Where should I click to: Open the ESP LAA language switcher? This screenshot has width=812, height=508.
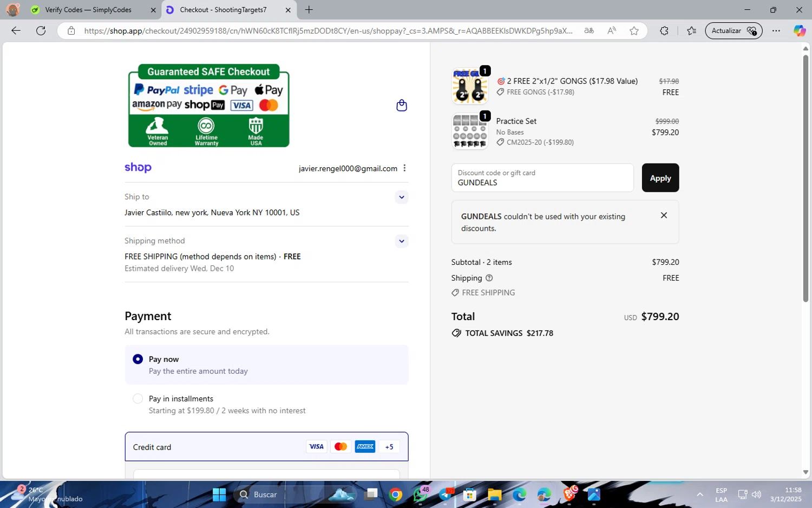coord(721,494)
